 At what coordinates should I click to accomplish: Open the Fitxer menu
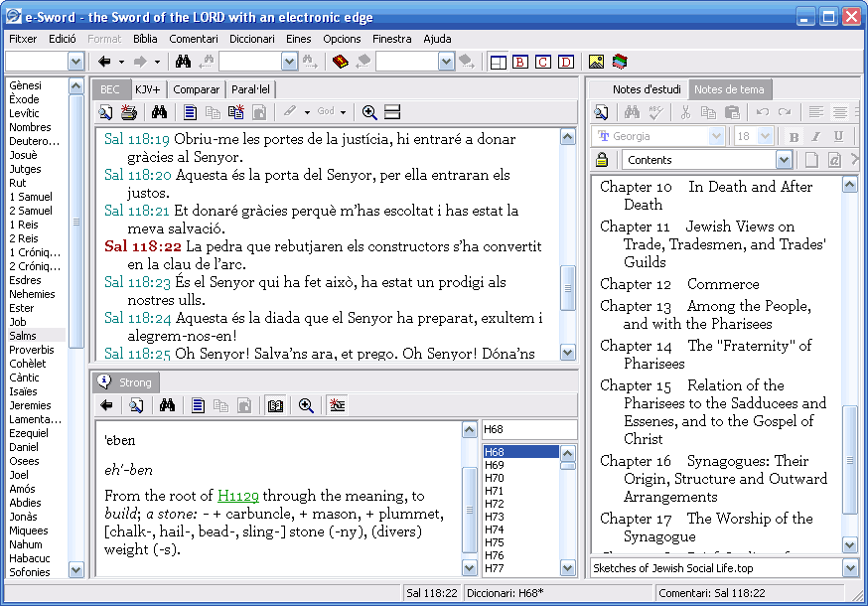coord(23,39)
